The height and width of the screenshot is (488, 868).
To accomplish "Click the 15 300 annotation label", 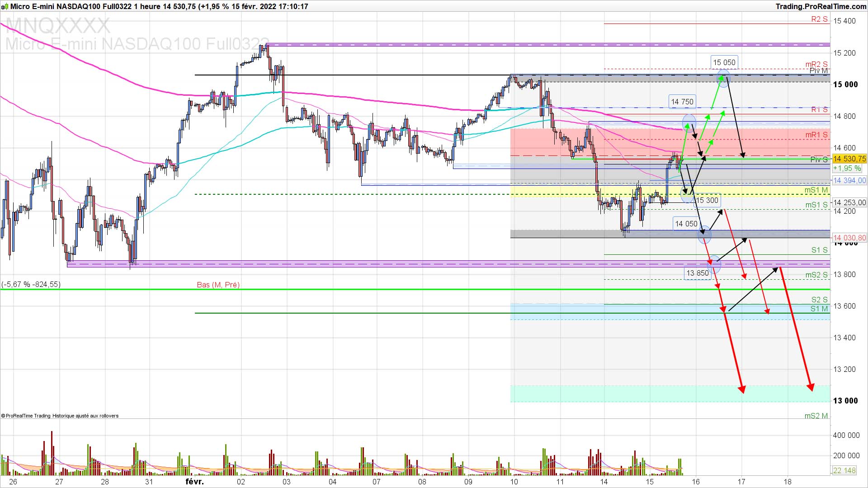I will click(x=707, y=200).
